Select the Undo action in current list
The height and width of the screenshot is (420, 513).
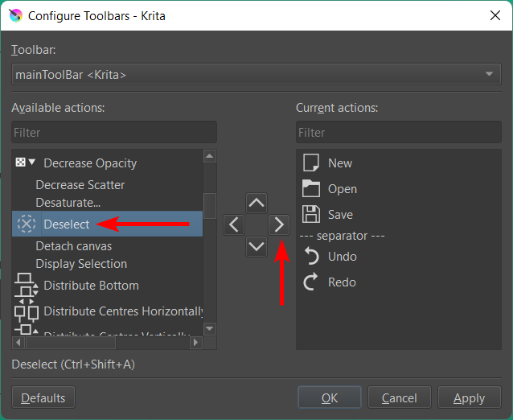pyautogui.click(x=343, y=257)
